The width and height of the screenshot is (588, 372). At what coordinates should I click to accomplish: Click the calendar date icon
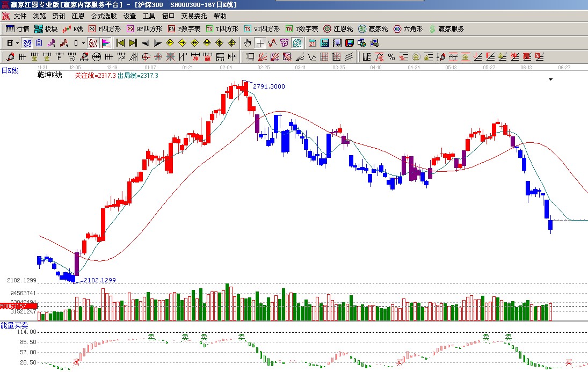[312, 43]
